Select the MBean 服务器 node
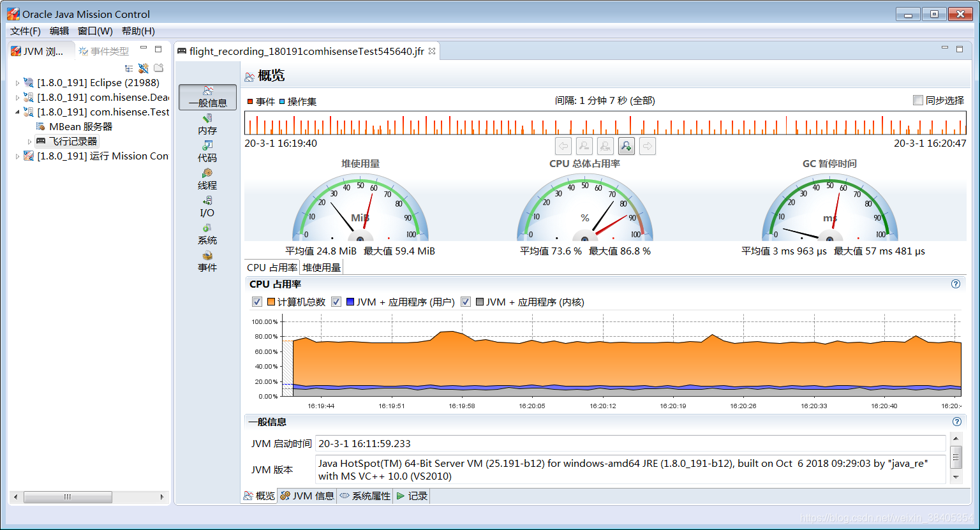This screenshot has height=530, width=980. [x=74, y=126]
